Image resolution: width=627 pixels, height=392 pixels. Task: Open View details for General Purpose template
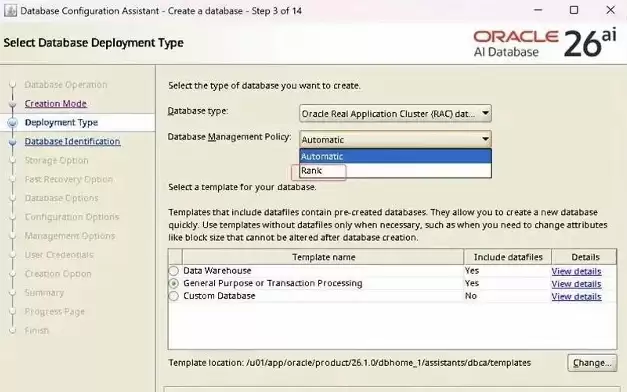[576, 284]
